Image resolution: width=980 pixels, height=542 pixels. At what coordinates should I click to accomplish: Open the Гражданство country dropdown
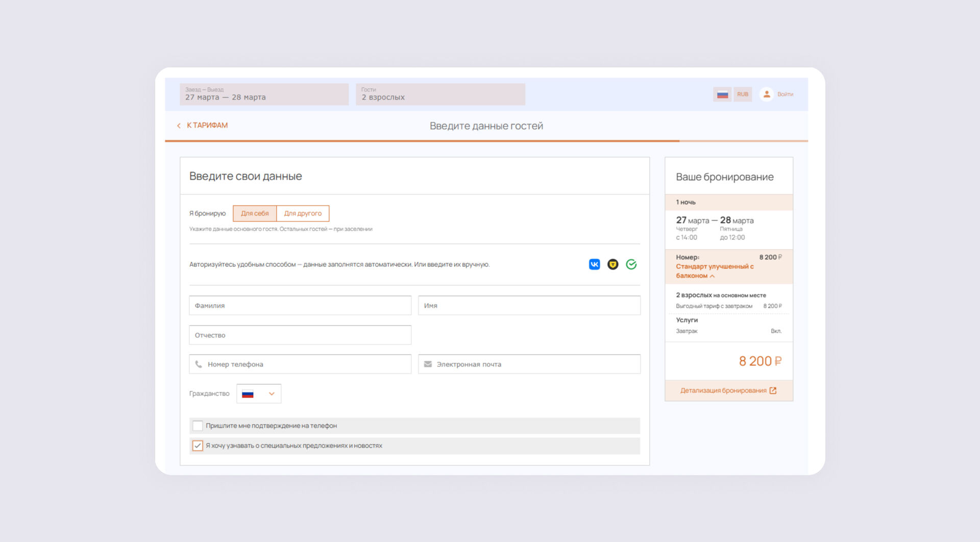point(259,393)
